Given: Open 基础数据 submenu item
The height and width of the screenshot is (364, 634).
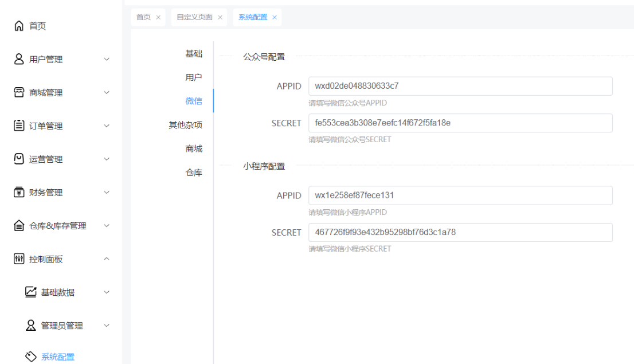Looking at the screenshot, I should (58, 292).
